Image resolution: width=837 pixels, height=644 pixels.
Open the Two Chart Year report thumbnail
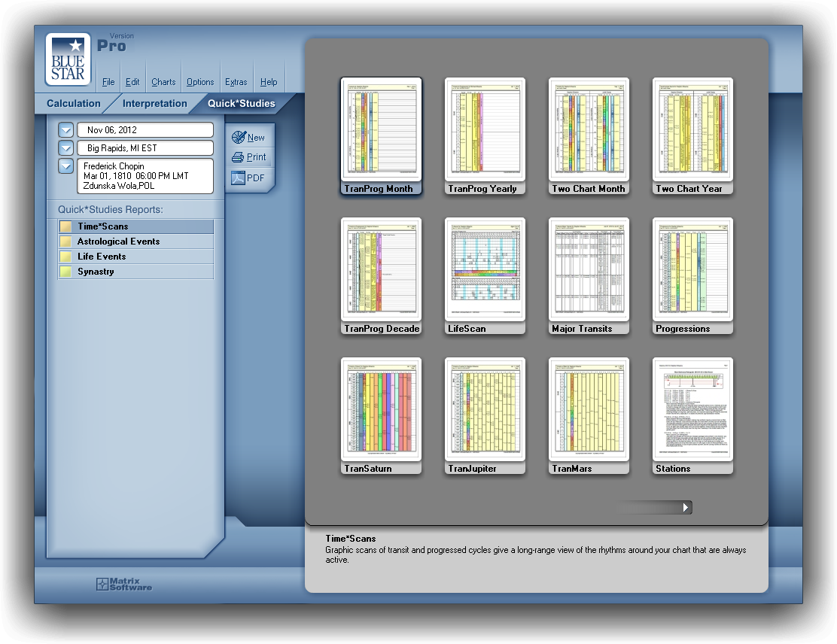tap(692, 136)
